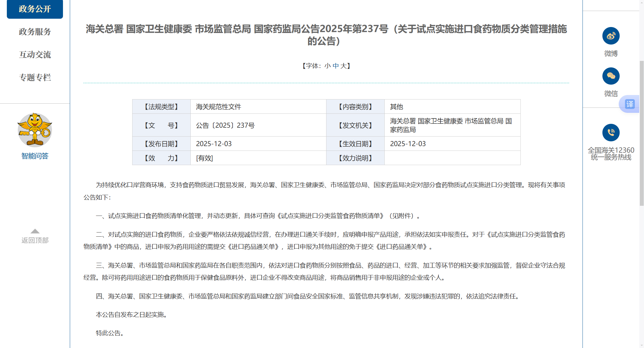Set font size to medium (中)
The image size is (644, 348).
click(x=335, y=66)
